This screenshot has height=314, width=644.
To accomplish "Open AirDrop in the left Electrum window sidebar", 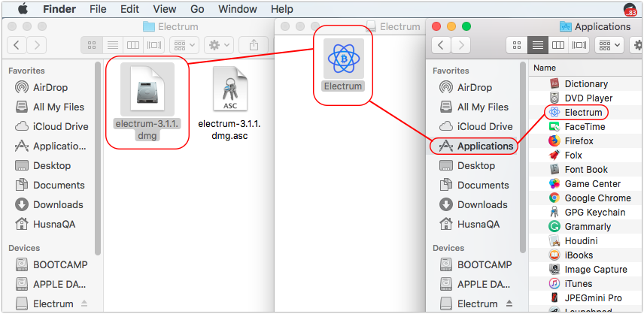I will [41, 87].
